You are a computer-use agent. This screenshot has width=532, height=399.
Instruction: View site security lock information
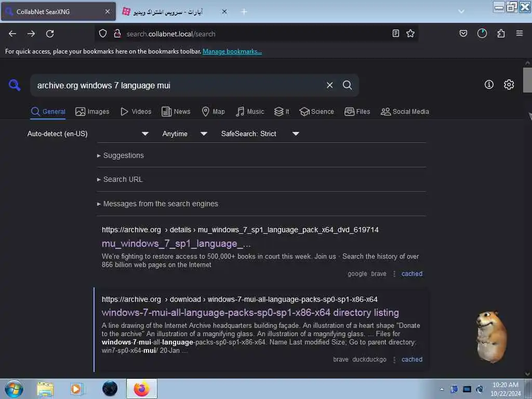(x=117, y=34)
